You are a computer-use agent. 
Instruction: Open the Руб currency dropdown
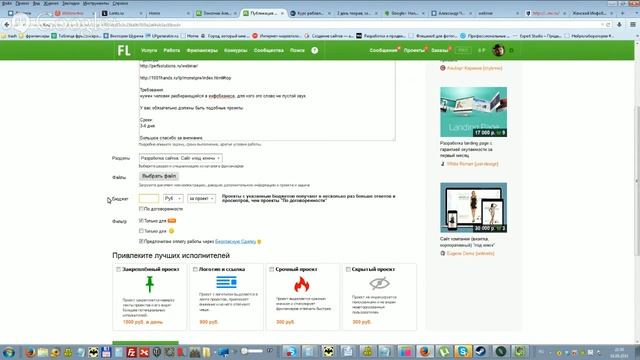[x=173, y=198]
